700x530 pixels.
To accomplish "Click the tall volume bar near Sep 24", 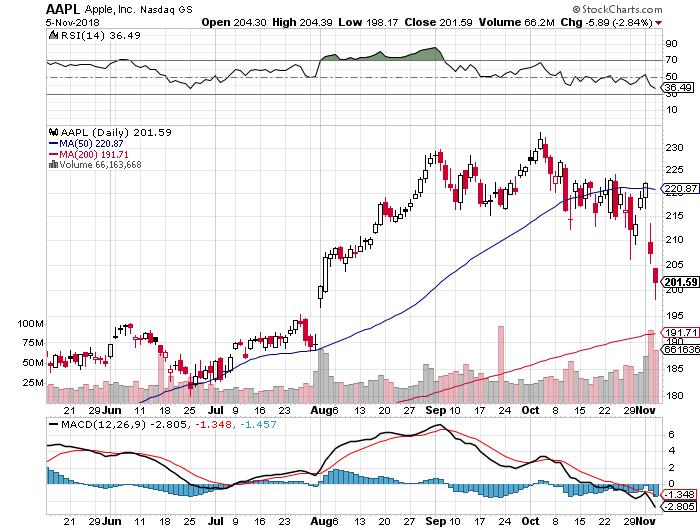I will [501, 364].
